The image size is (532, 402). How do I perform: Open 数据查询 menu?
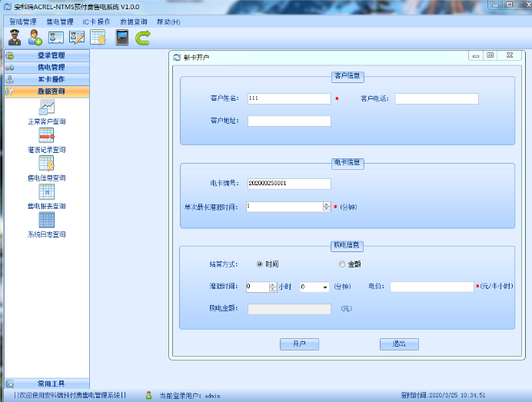134,22
